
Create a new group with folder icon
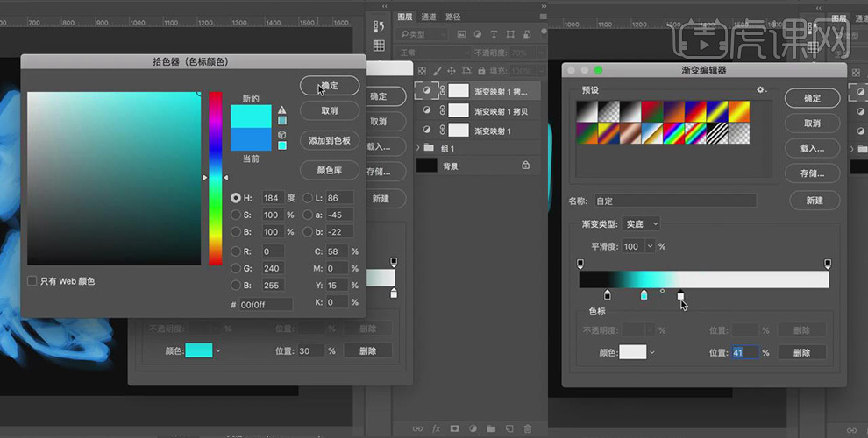(491, 428)
